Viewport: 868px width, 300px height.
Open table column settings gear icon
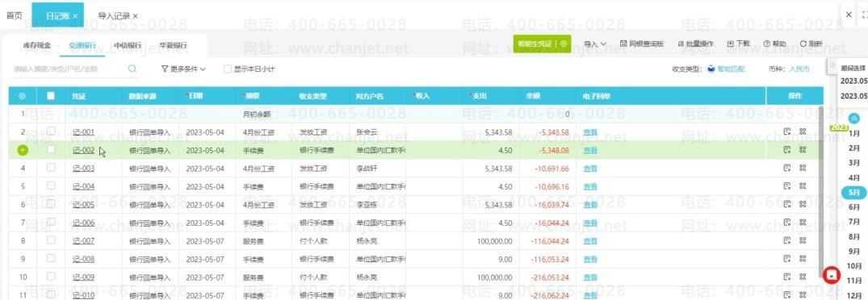click(x=23, y=96)
